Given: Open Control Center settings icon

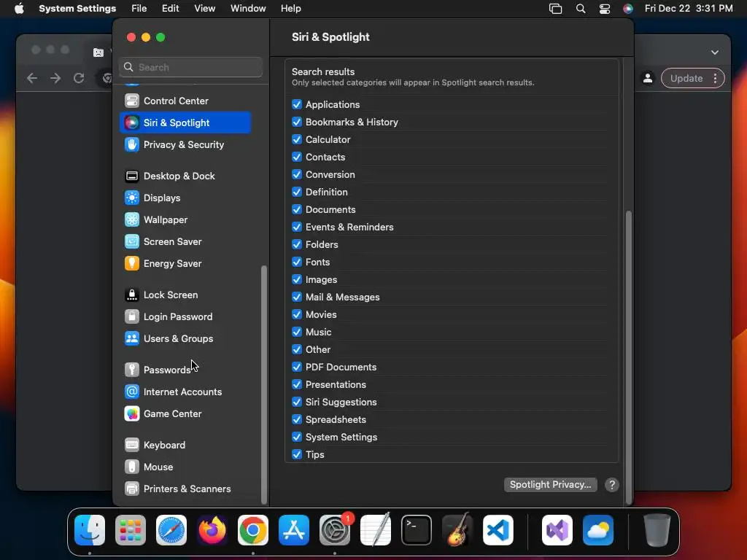Looking at the screenshot, I should [132, 101].
